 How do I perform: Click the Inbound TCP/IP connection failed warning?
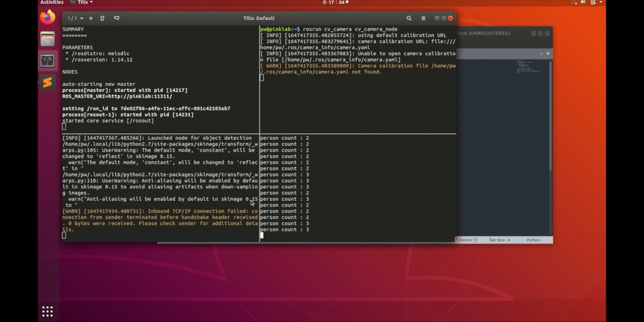tap(160, 220)
